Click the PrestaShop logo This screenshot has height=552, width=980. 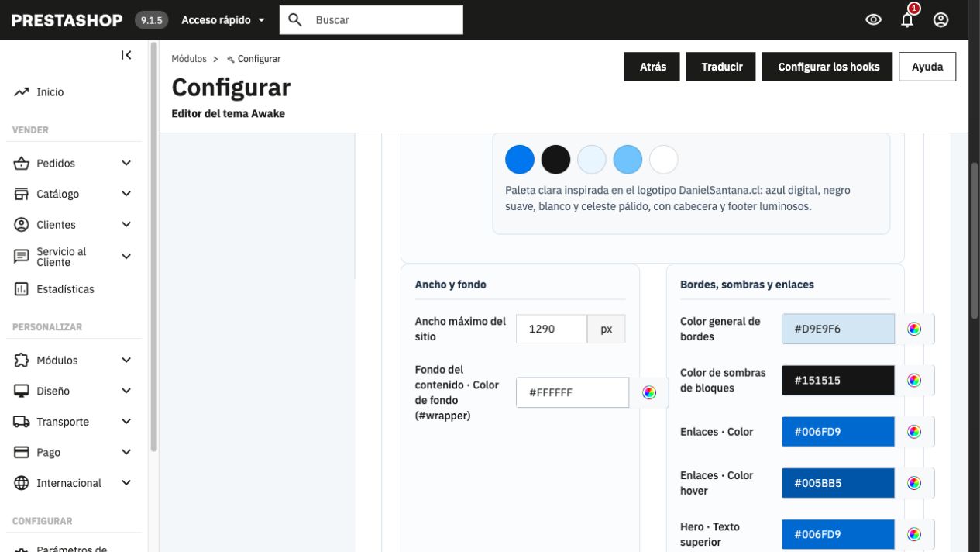point(67,20)
